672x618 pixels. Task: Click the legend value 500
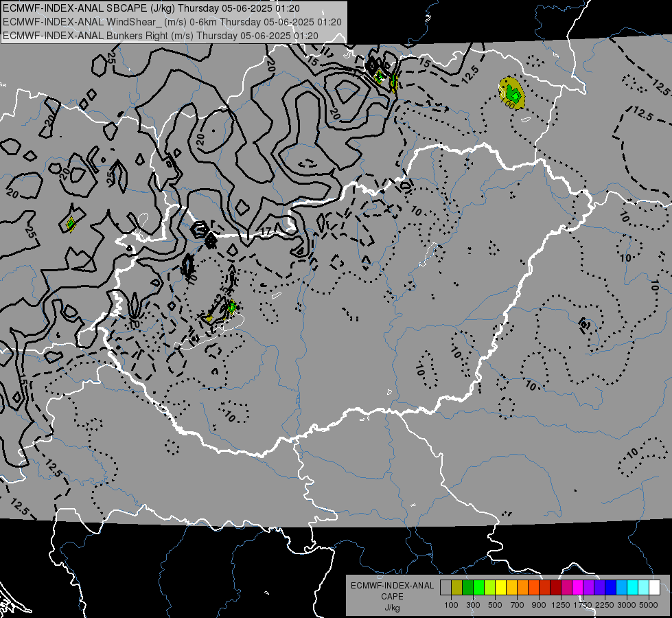[x=495, y=605]
